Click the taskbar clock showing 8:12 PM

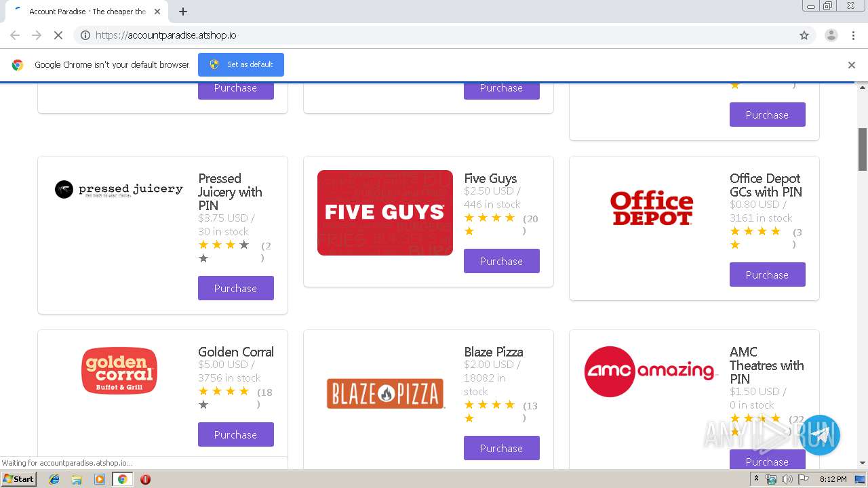click(x=833, y=479)
